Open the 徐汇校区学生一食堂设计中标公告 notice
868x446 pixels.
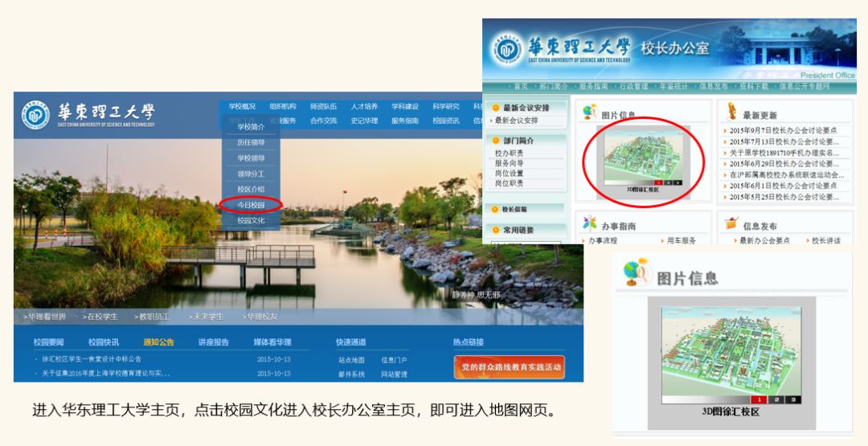[92, 359]
